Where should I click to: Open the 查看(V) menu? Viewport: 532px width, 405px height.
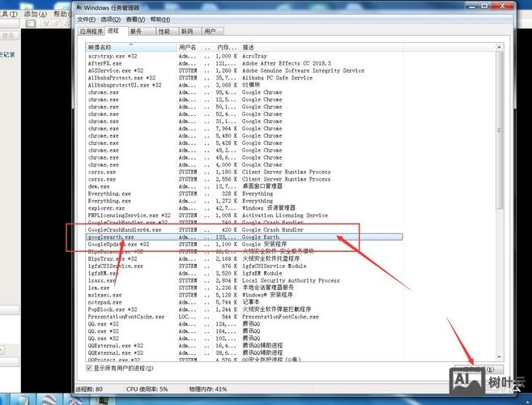click(134, 19)
